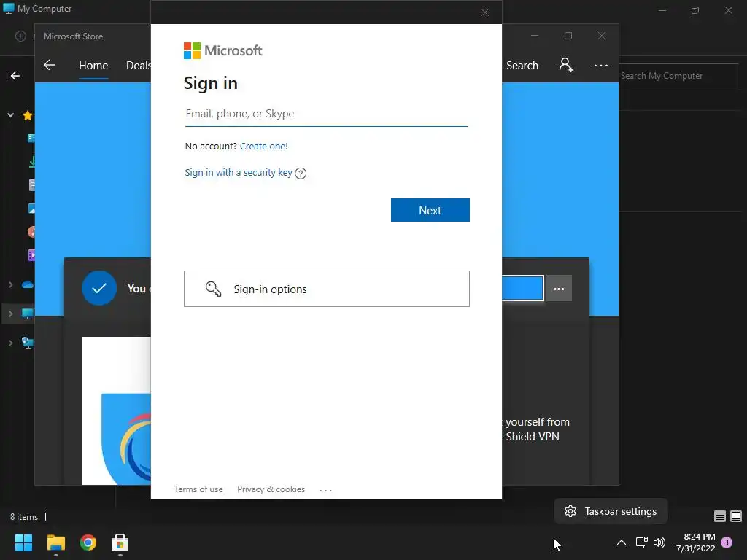Open Microsoft Store See more menu
The image size is (747, 560).
[x=601, y=65]
